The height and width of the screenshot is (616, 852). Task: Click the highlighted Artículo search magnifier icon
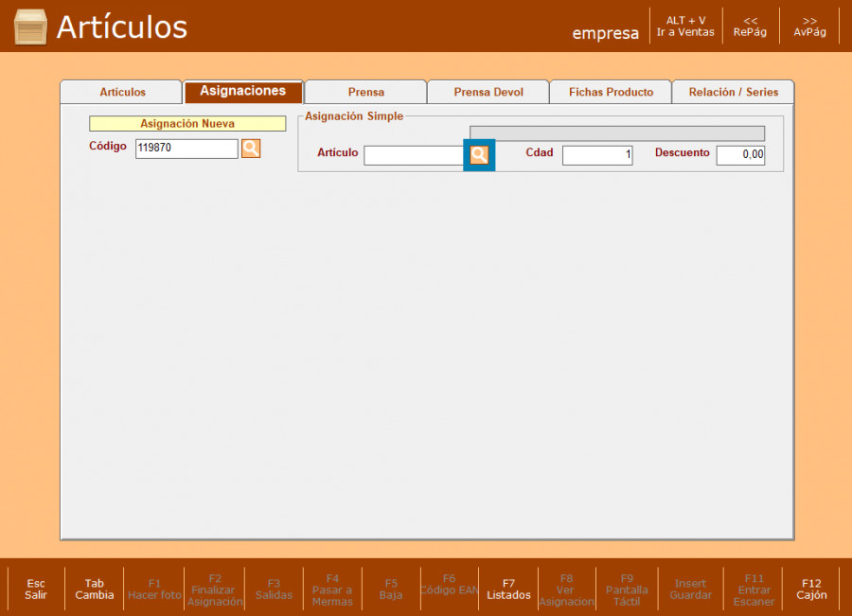pos(479,155)
